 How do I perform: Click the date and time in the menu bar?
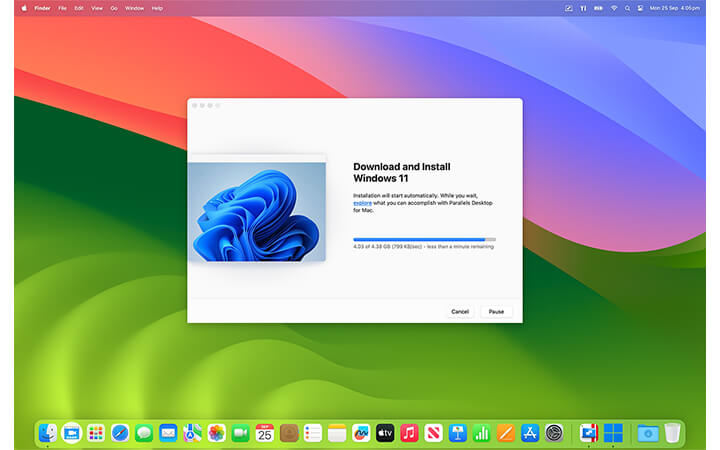(675, 8)
